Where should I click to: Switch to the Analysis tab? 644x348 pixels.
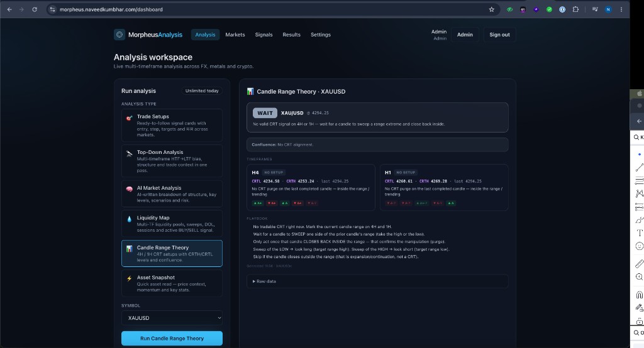(205, 35)
